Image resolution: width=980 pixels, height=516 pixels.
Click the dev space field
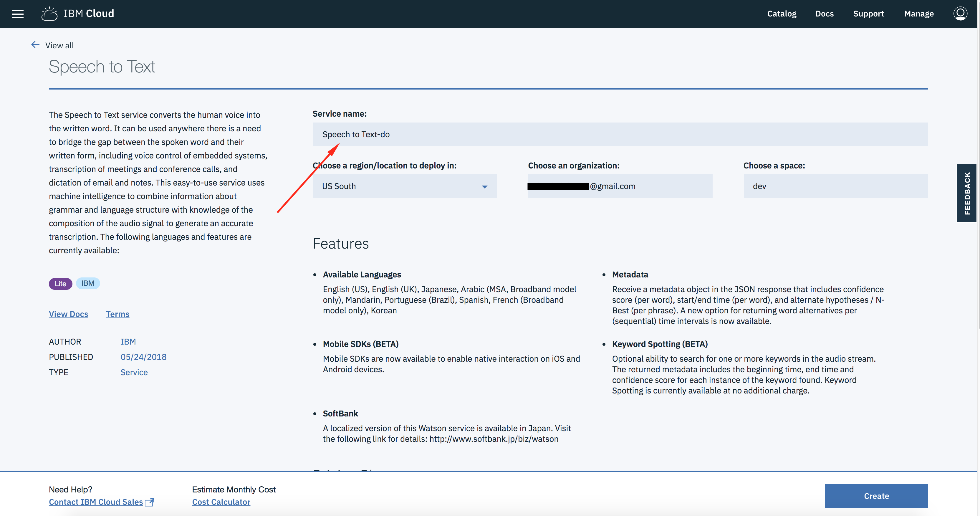click(x=835, y=186)
